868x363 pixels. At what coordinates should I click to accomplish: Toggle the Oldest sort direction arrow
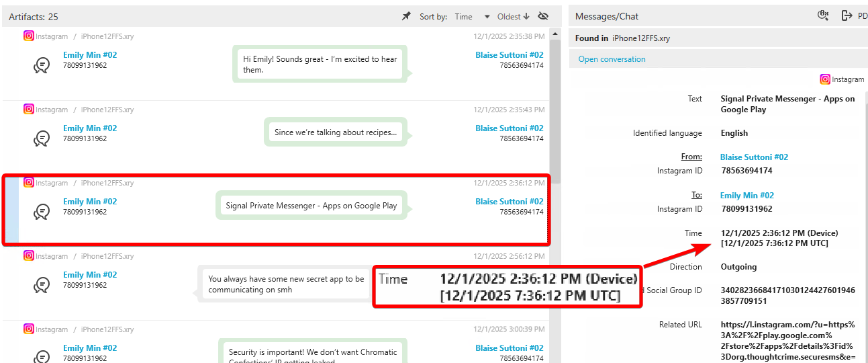526,17
